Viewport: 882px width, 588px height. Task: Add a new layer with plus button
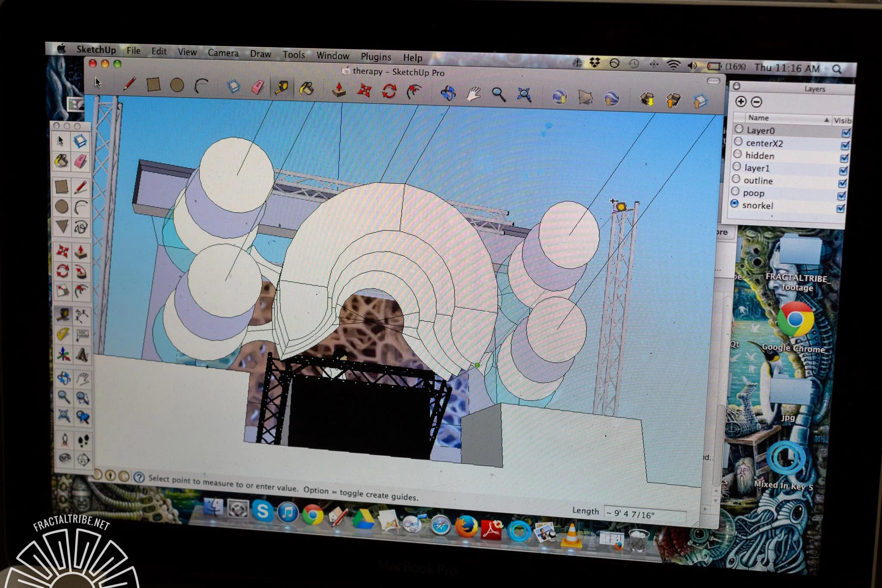(x=741, y=102)
